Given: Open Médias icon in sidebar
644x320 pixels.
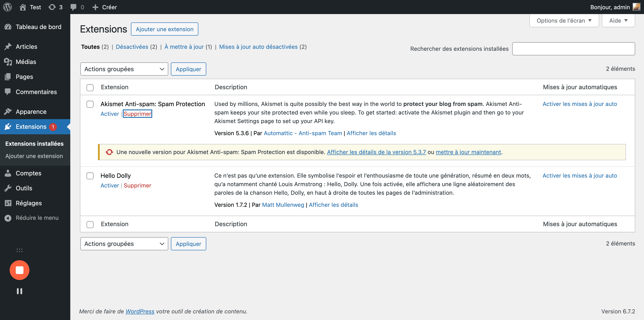Looking at the screenshot, I should pos(8,62).
